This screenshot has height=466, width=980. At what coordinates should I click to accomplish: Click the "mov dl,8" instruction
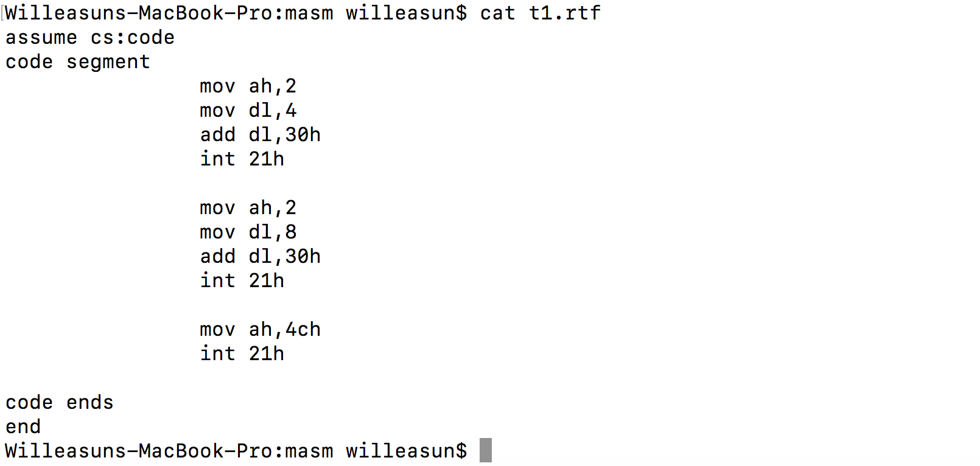[x=248, y=232]
